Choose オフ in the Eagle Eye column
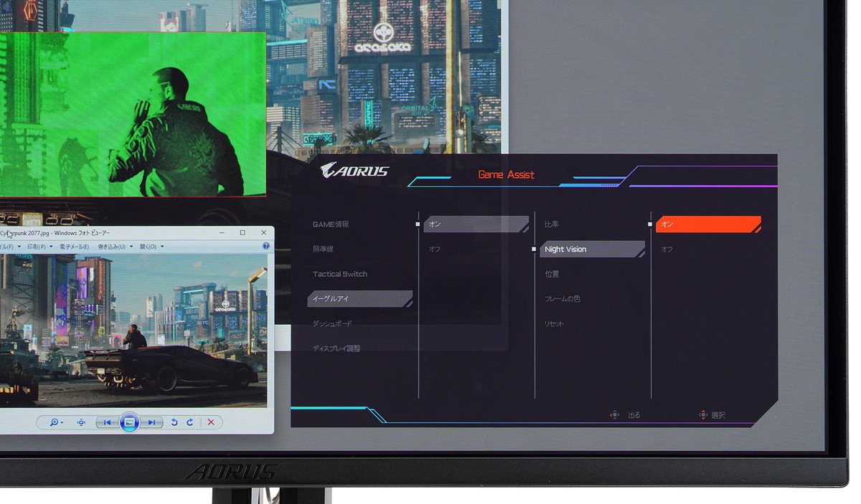The image size is (861, 504). [435, 249]
